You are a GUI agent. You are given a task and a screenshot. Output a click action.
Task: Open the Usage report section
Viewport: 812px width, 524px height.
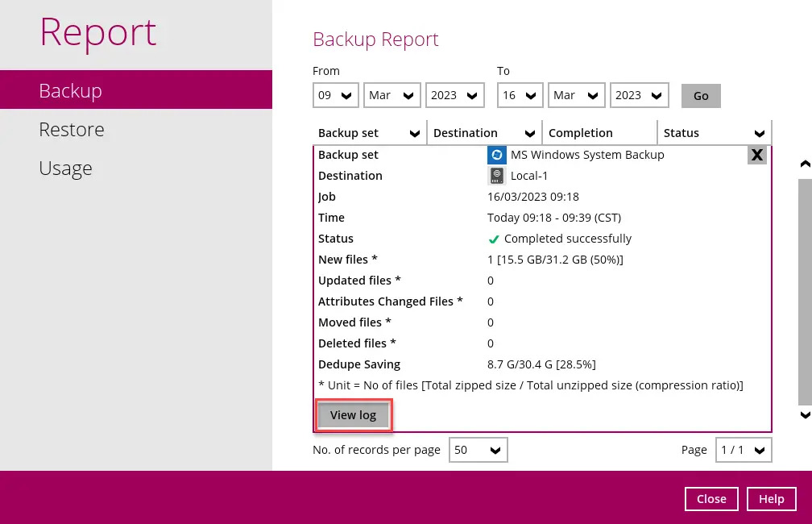tap(65, 168)
